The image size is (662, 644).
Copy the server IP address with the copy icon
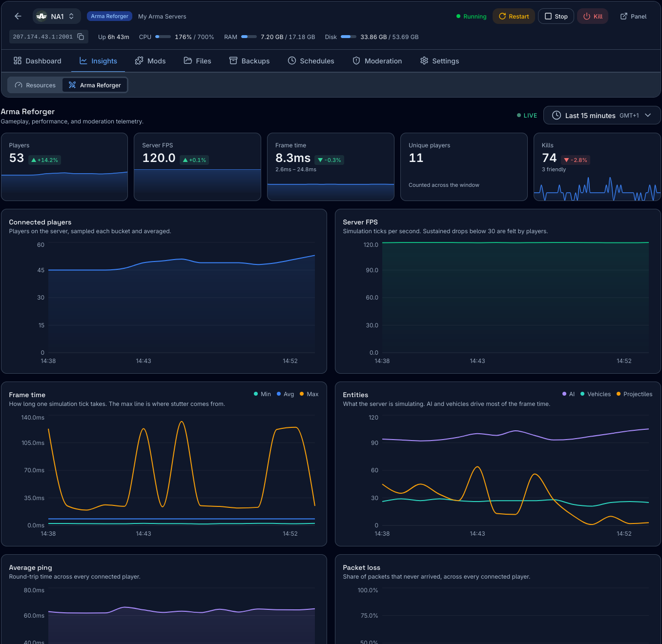(x=81, y=37)
